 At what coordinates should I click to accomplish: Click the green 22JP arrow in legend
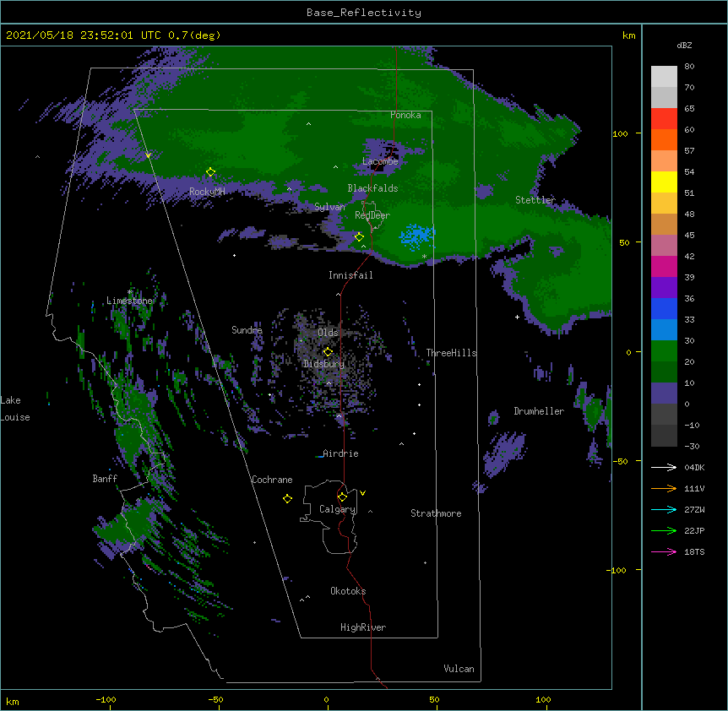664,530
